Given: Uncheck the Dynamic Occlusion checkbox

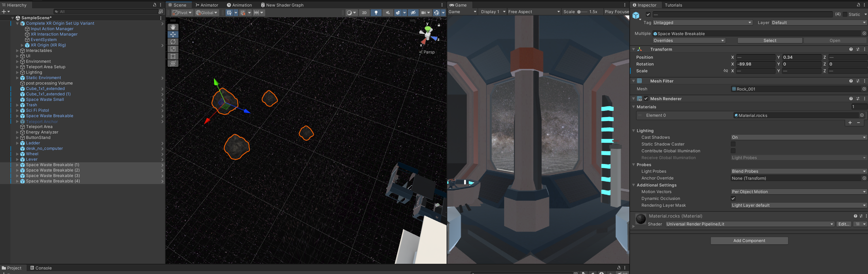Looking at the screenshot, I should [x=733, y=199].
